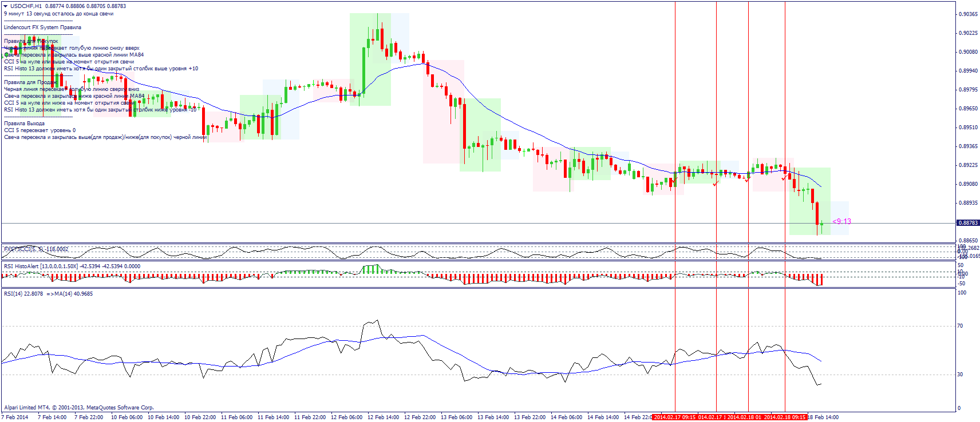Click the 0.89510 price axis label
Screen dimensions: 980x422
(x=968, y=128)
